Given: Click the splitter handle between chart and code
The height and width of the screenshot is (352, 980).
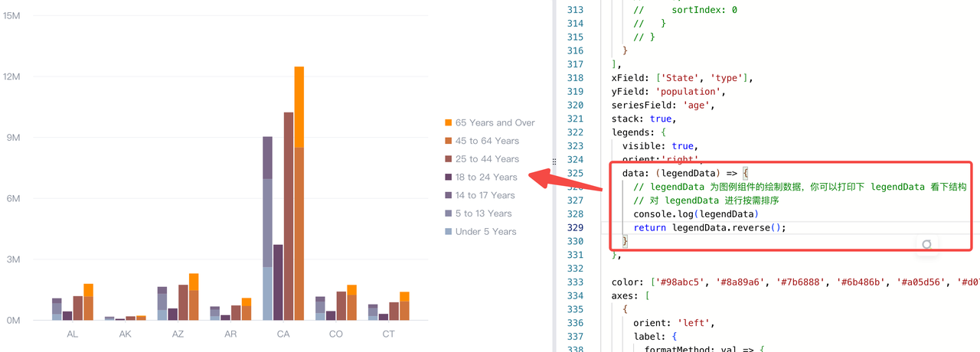Looking at the screenshot, I should pos(554,162).
